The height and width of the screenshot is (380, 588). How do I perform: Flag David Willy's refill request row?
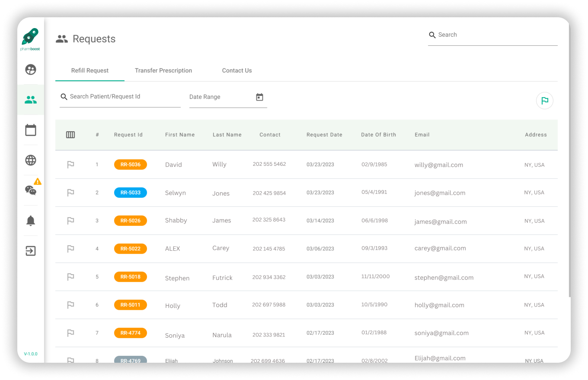tap(70, 165)
